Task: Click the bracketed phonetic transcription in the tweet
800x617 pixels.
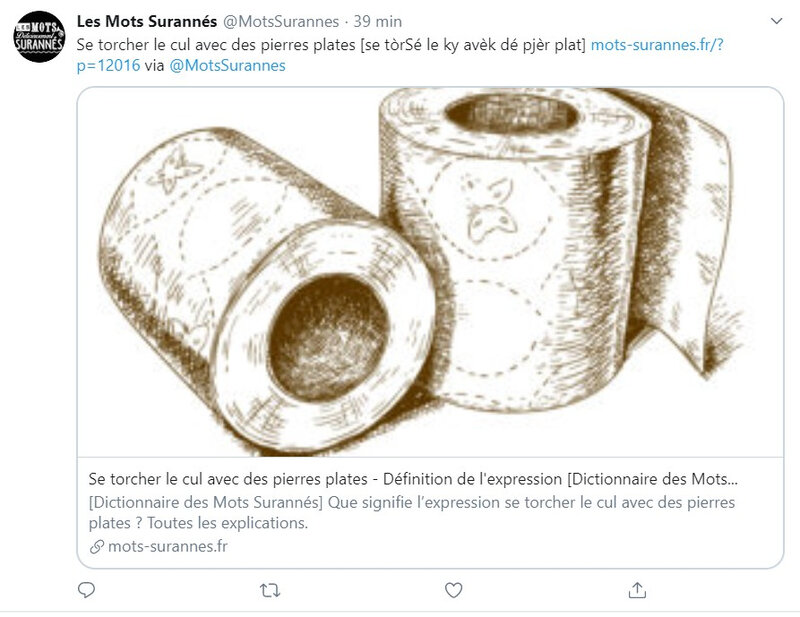Action: point(472,44)
